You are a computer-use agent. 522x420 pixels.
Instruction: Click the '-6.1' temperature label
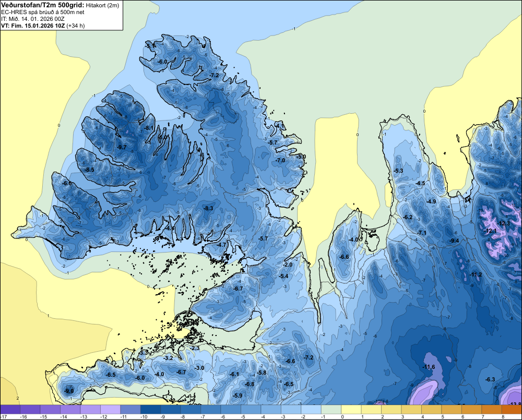(234, 374)
